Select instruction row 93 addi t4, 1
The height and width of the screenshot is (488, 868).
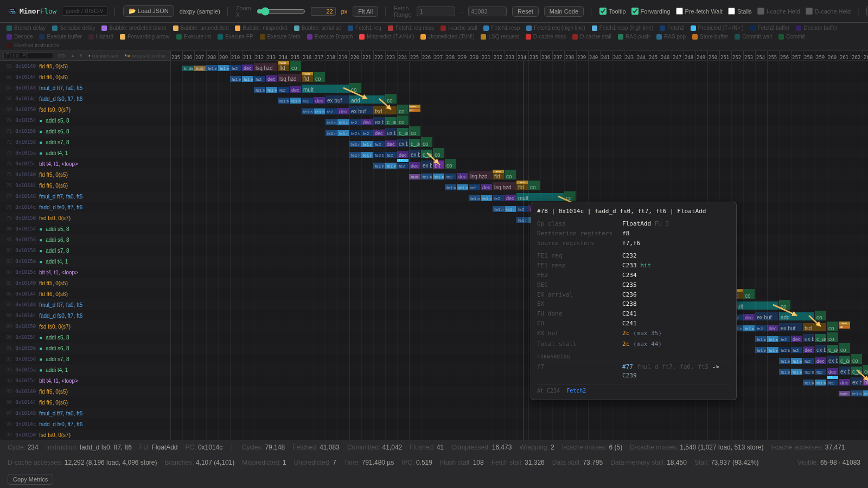85,370
